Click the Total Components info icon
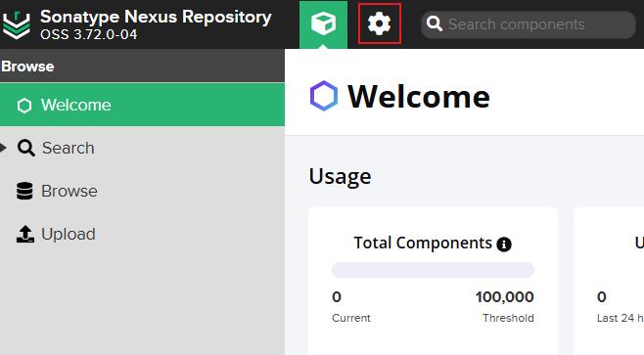This screenshot has height=355, width=644. coord(504,244)
